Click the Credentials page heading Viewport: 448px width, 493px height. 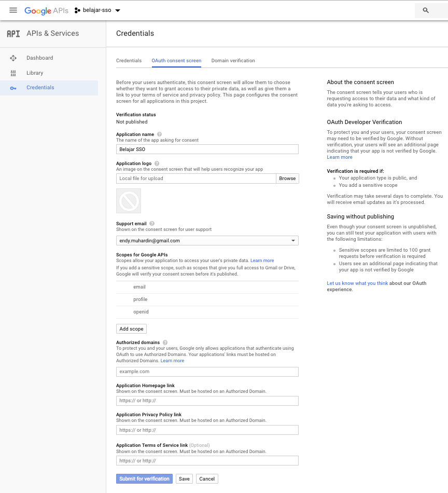(135, 33)
